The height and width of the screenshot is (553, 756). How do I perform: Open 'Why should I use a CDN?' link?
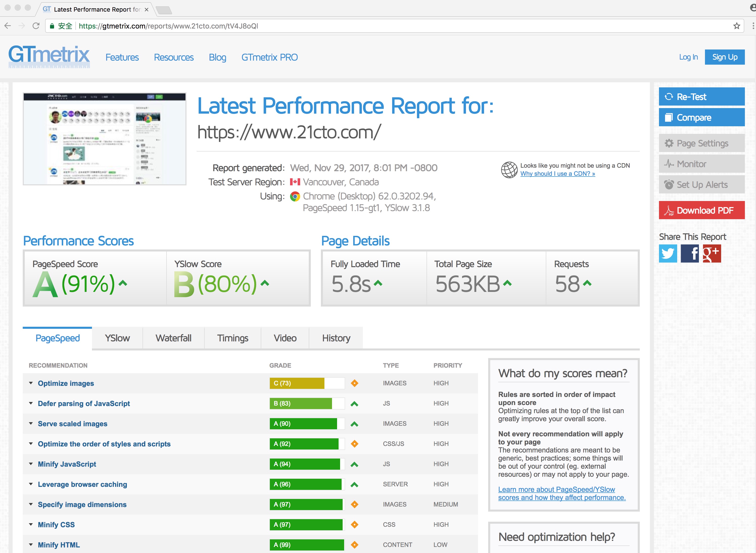557,173
